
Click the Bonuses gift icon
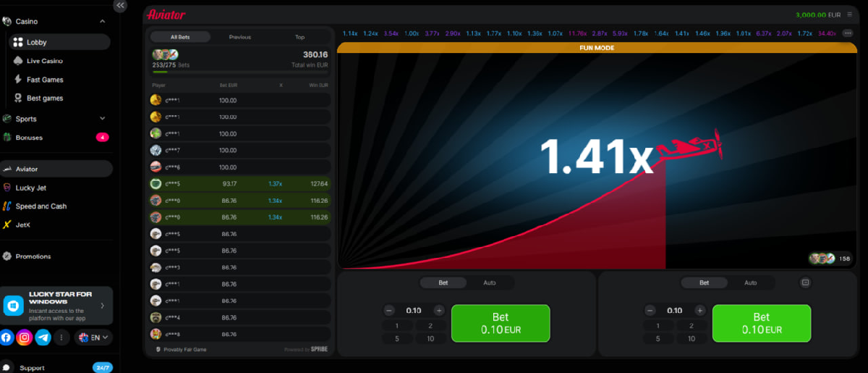pyautogui.click(x=7, y=137)
